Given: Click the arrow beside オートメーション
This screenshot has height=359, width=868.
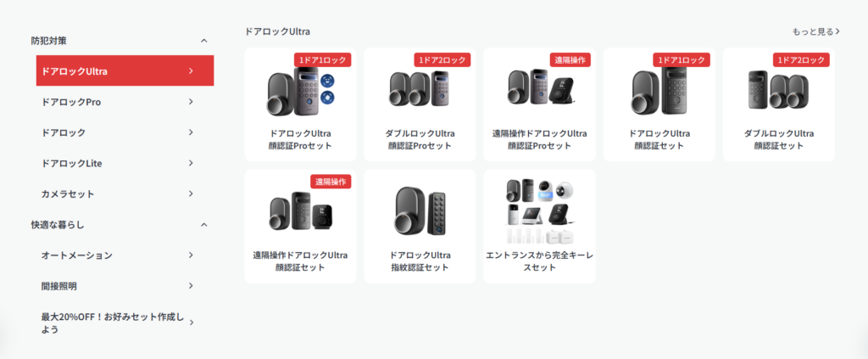Looking at the screenshot, I should coord(191,255).
